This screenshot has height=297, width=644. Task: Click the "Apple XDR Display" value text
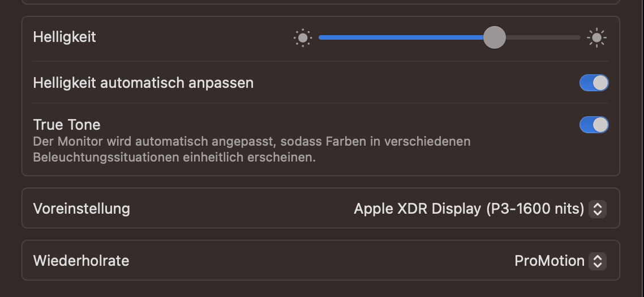(418, 209)
